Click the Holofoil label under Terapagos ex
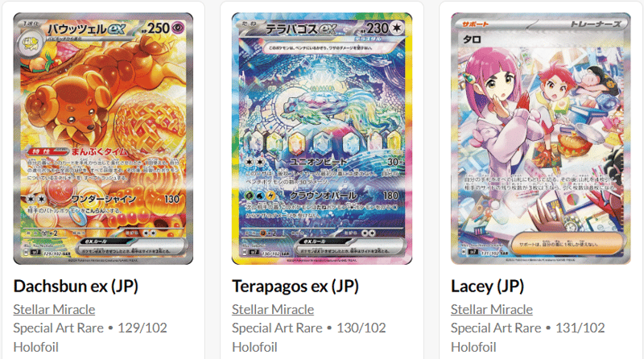The height and width of the screenshot is (359, 644). 254,347
